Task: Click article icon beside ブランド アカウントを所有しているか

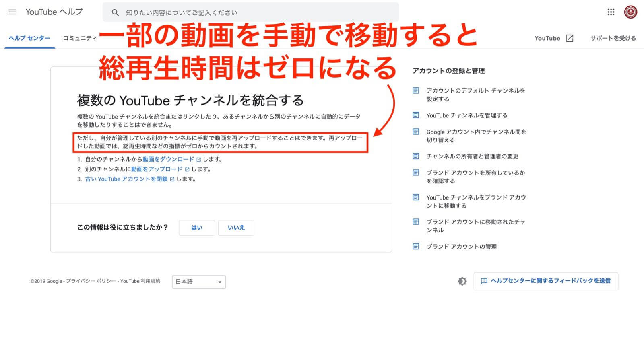Action: tap(416, 173)
